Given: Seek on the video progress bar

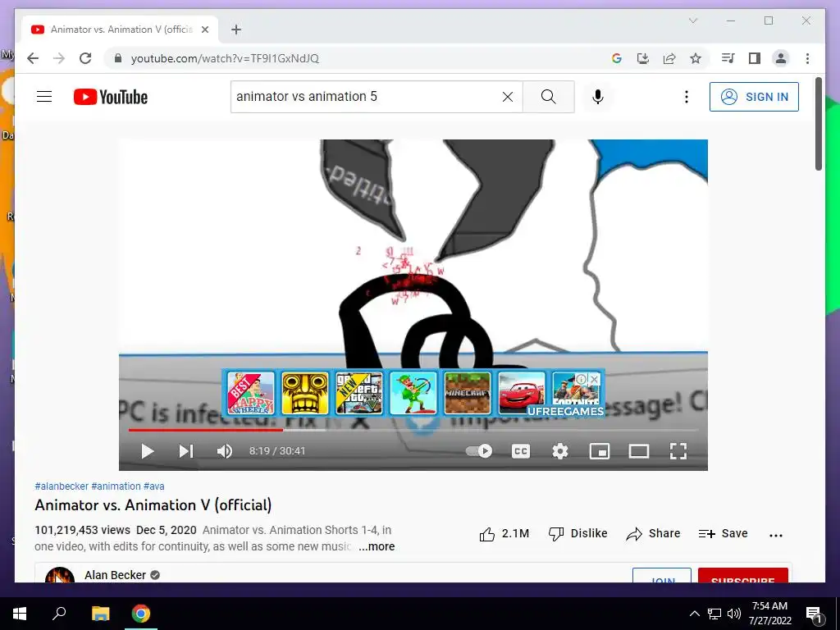Looking at the screenshot, I should (413, 430).
